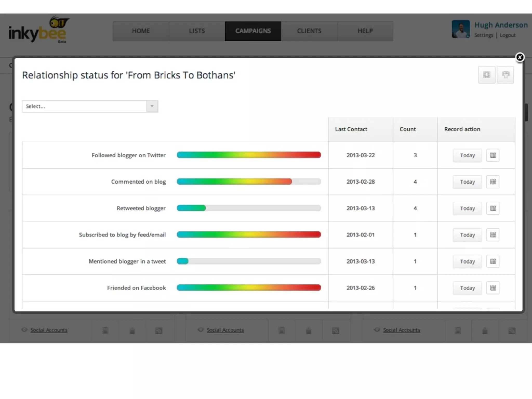Expand the Select... dropdown arrow
532x399 pixels.
pyautogui.click(x=152, y=106)
